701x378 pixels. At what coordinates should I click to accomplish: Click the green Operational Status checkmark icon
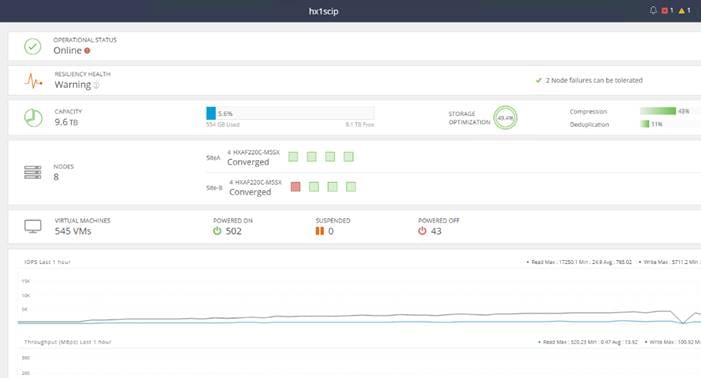coord(33,46)
